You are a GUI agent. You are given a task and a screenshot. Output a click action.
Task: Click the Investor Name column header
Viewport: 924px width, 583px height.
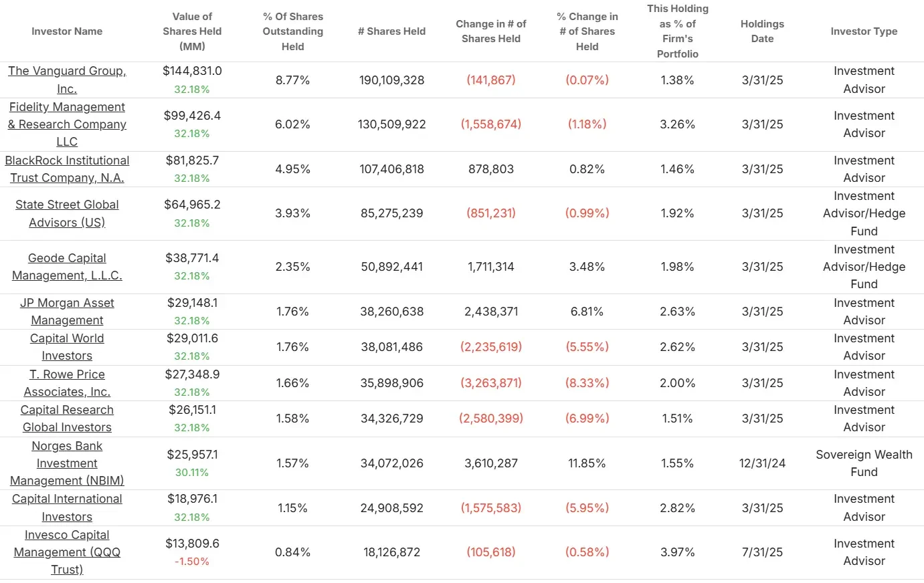(67, 31)
